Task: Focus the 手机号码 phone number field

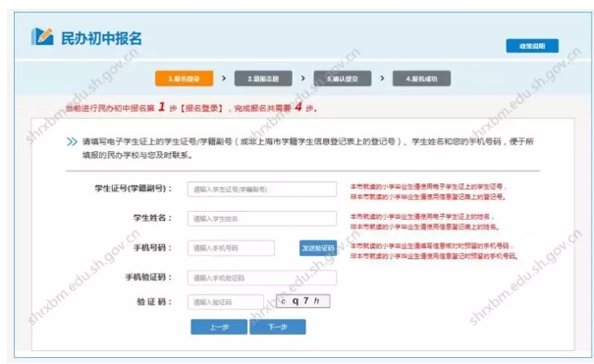Action: [231, 248]
